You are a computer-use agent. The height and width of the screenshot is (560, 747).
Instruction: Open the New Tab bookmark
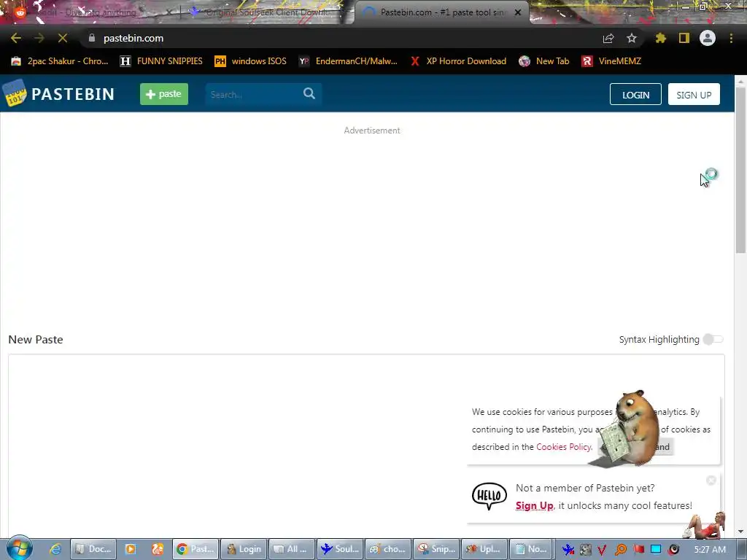coord(543,61)
